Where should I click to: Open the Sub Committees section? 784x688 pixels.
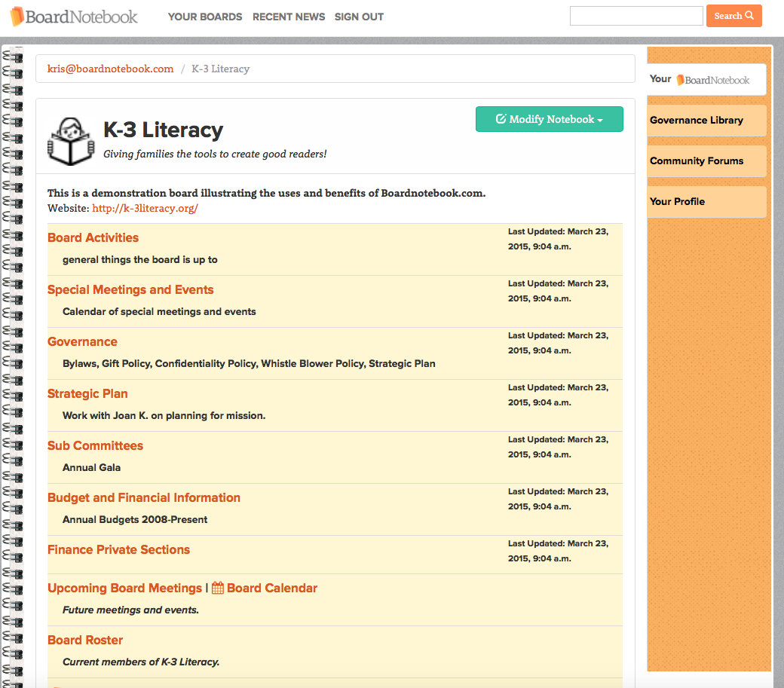[95, 445]
